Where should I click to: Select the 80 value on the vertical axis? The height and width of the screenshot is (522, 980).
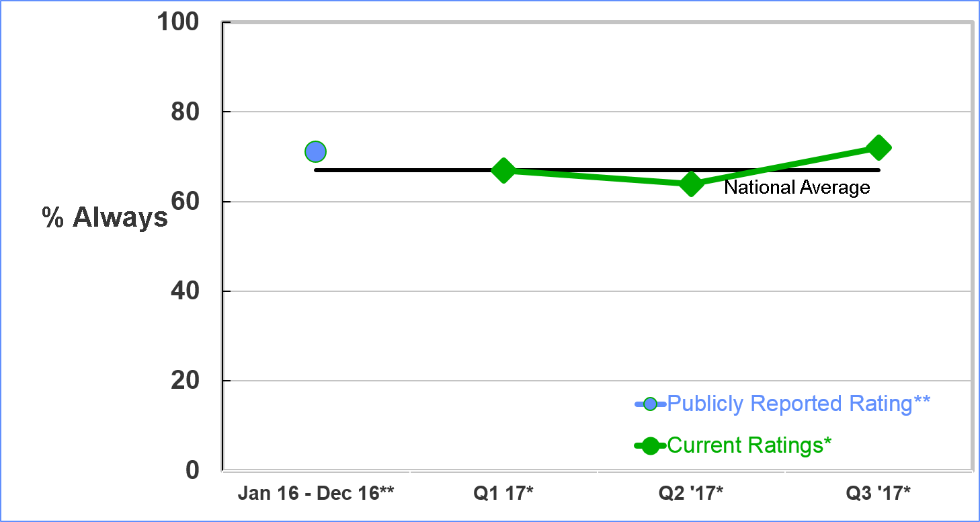click(185, 112)
